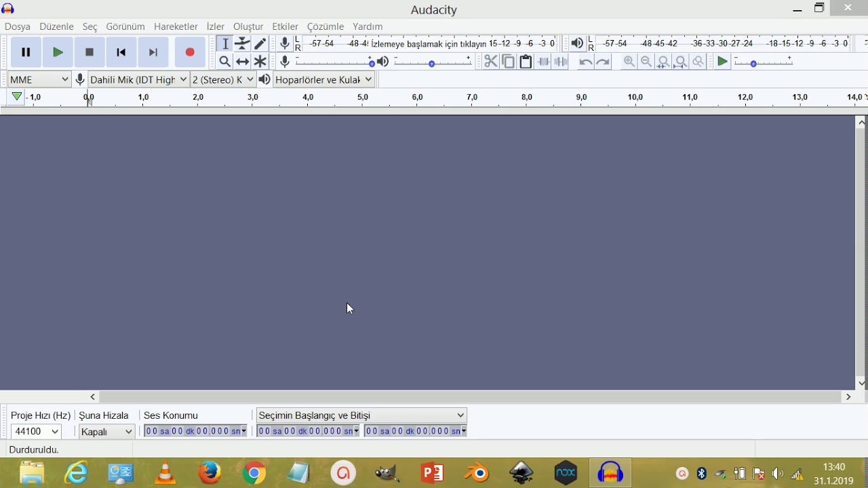Image resolution: width=868 pixels, height=488 pixels.
Task: Open Firefox from the taskbar
Action: (x=210, y=472)
